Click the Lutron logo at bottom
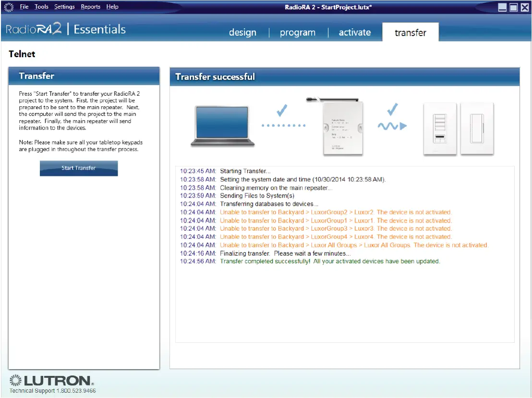The width and height of the screenshot is (532, 398). pos(51,381)
